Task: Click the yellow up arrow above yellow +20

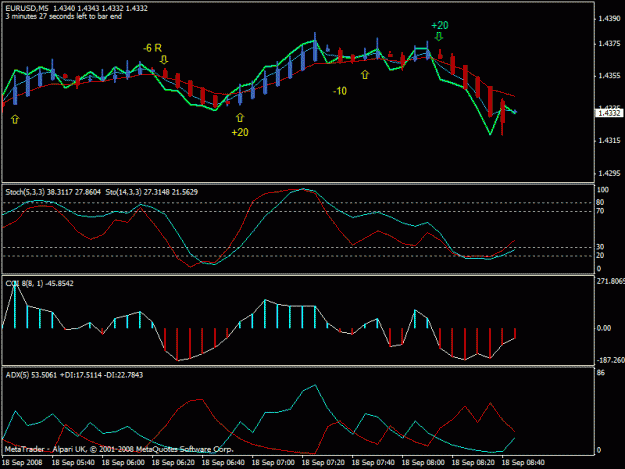Action: click(x=240, y=118)
